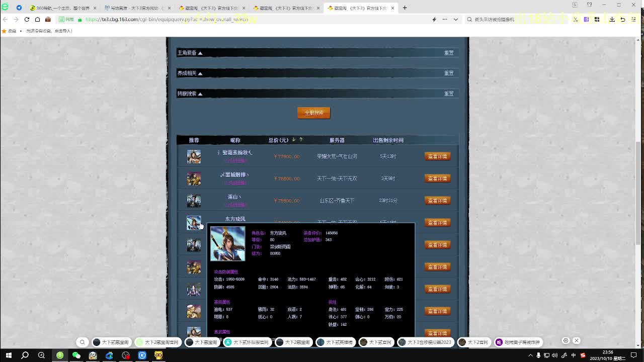This screenshot has width=644, height=362.
Task: Open Windows taskbar search
Action: tap(25, 355)
